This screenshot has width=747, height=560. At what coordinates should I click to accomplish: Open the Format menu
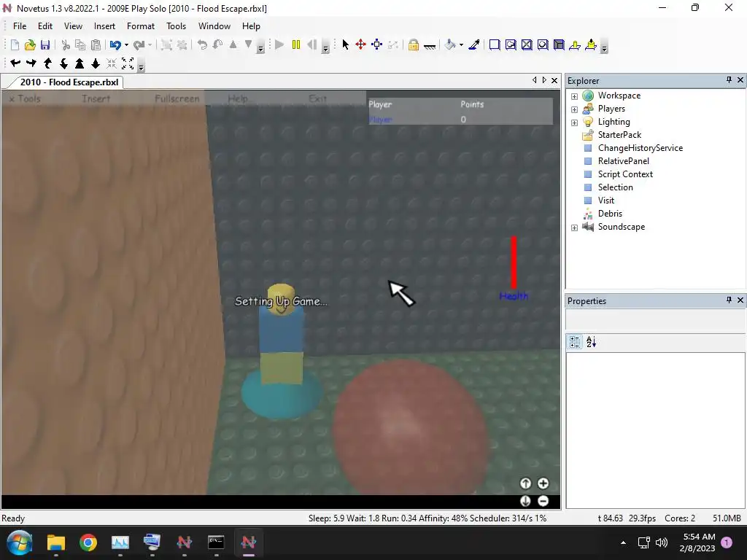coord(141,26)
